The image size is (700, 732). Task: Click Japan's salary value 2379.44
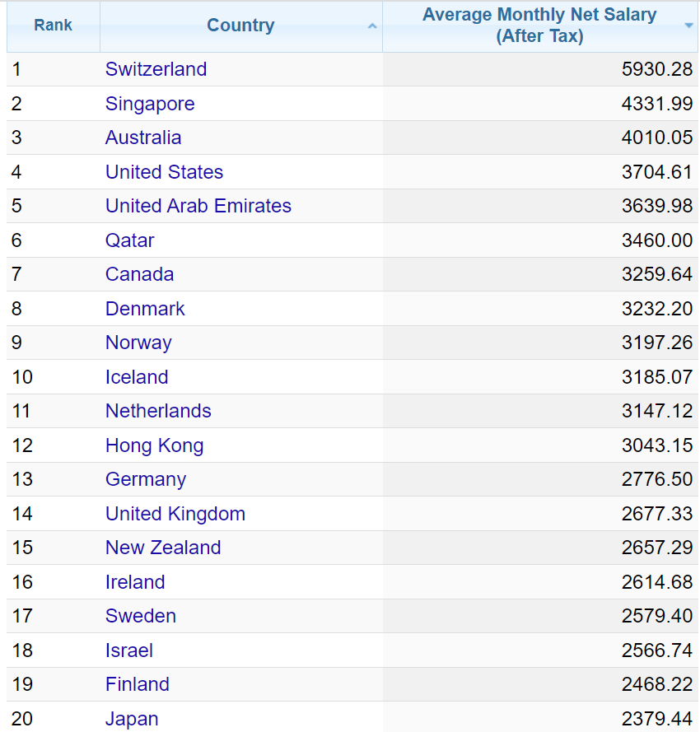tap(656, 719)
